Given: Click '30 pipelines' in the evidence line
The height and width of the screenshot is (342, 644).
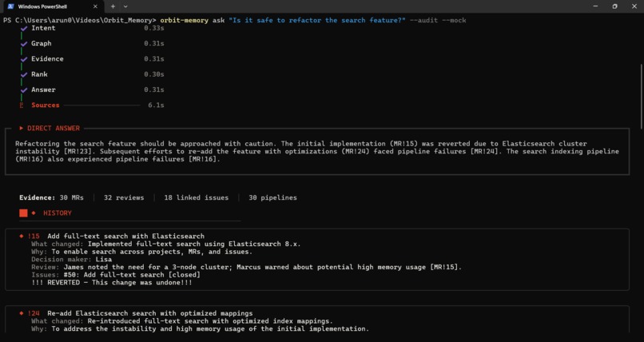Looking at the screenshot, I should coord(272,198).
